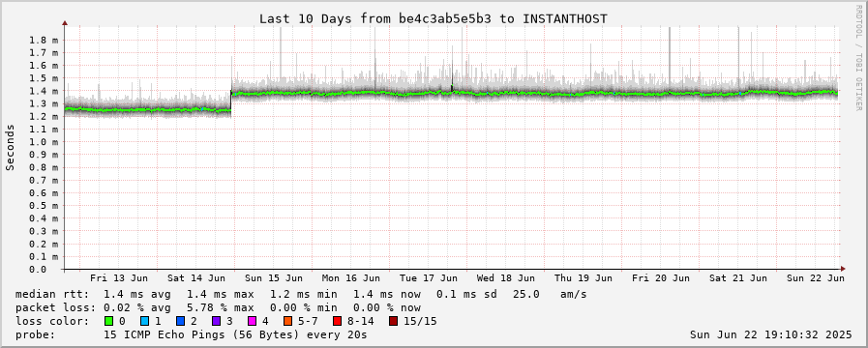Click the 'Seconds' y-axis label
This screenshot has width=868, height=348.
click(10, 147)
